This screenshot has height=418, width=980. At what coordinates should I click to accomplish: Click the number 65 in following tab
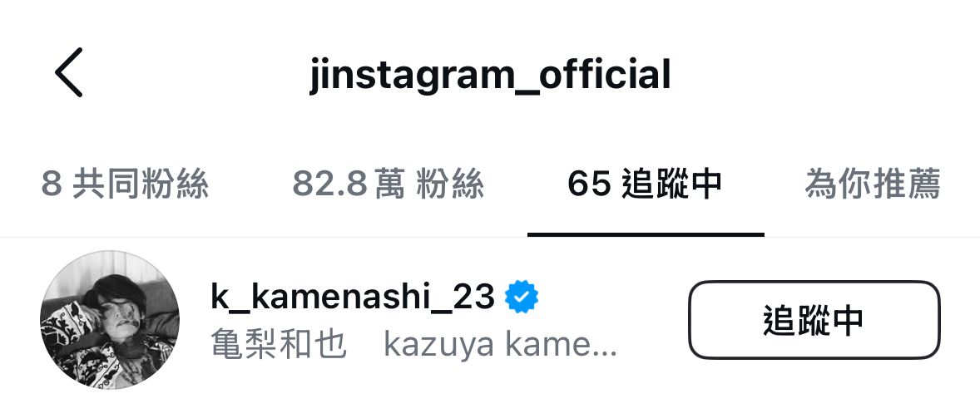589,184
